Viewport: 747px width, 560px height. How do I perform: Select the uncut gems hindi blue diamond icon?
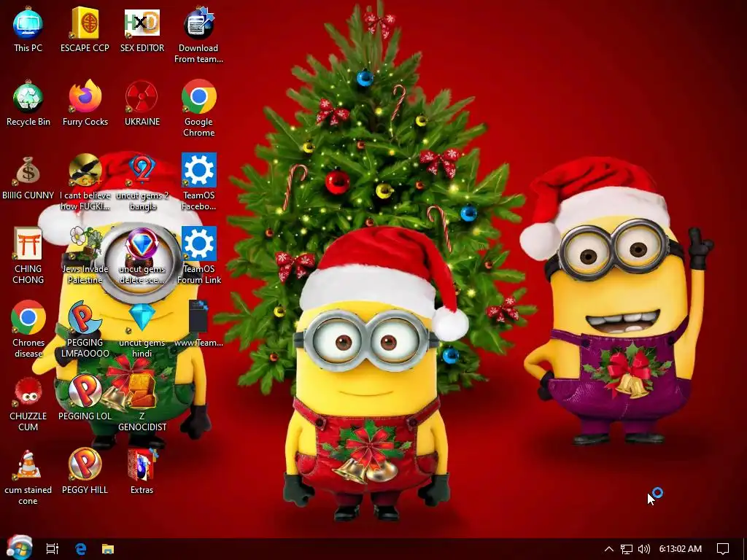142,318
